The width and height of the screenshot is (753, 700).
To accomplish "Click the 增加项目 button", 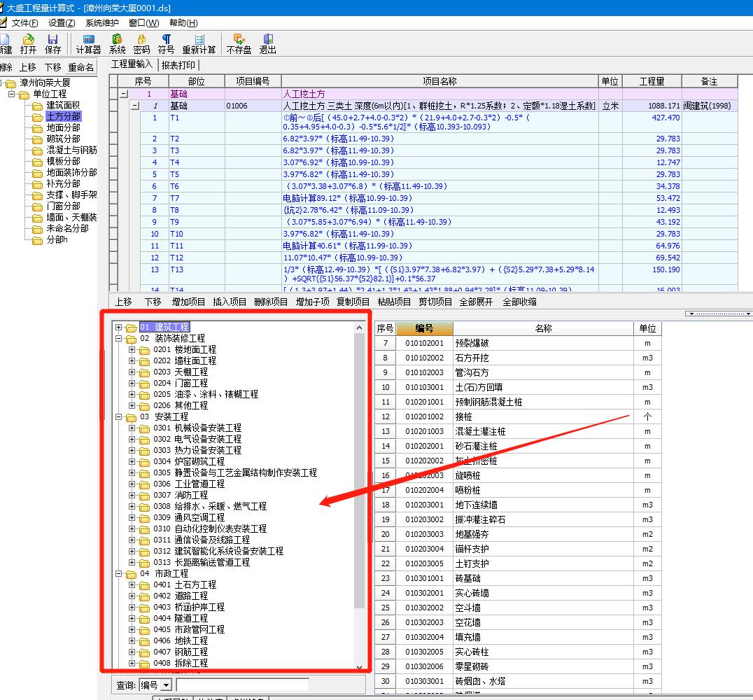I will [189, 302].
